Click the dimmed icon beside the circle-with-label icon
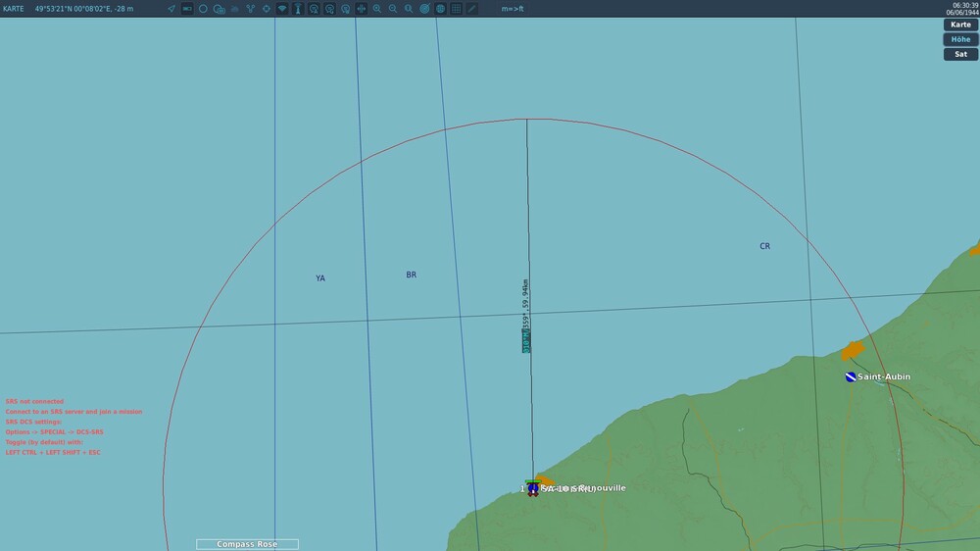This screenshot has height=551, width=980. click(235, 9)
